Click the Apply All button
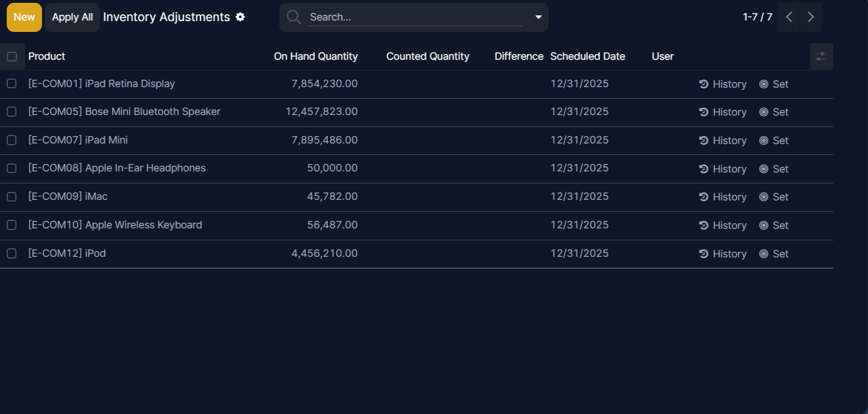Screen dimensions: 868x414 72,17
